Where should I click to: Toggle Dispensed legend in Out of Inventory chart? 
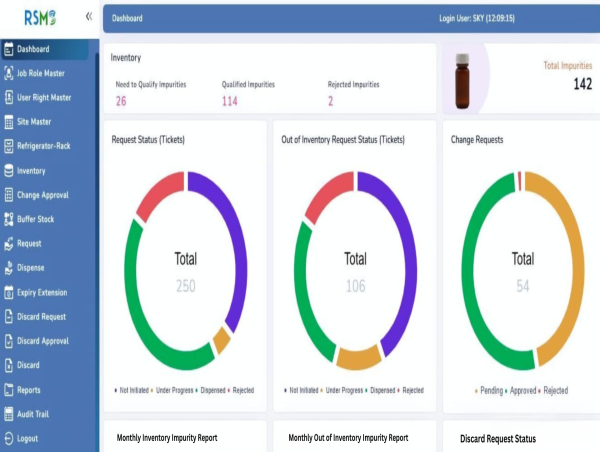coord(380,390)
